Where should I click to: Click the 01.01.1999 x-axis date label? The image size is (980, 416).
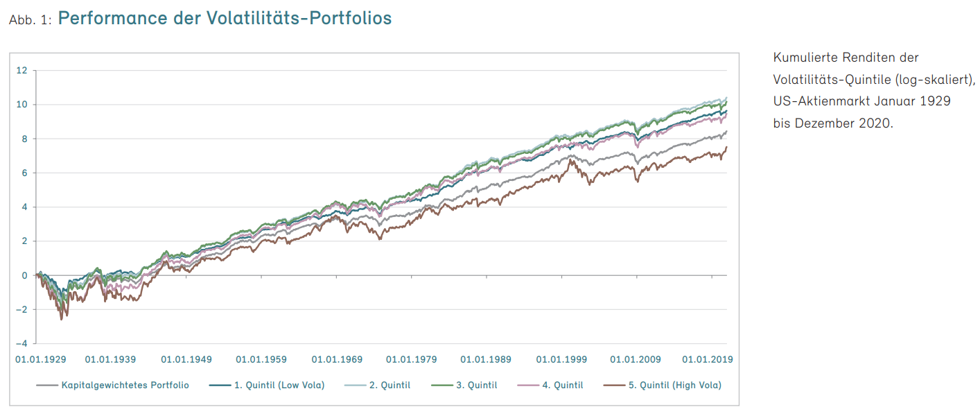pyautogui.click(x=561, y=360)
